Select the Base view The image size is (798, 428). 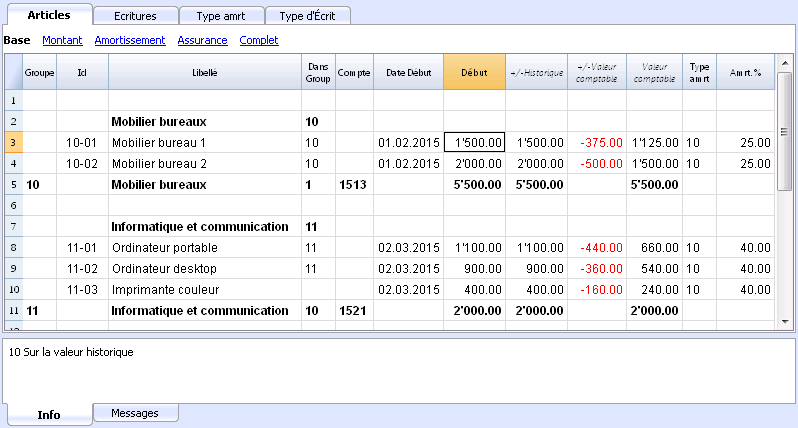[17, 40]
